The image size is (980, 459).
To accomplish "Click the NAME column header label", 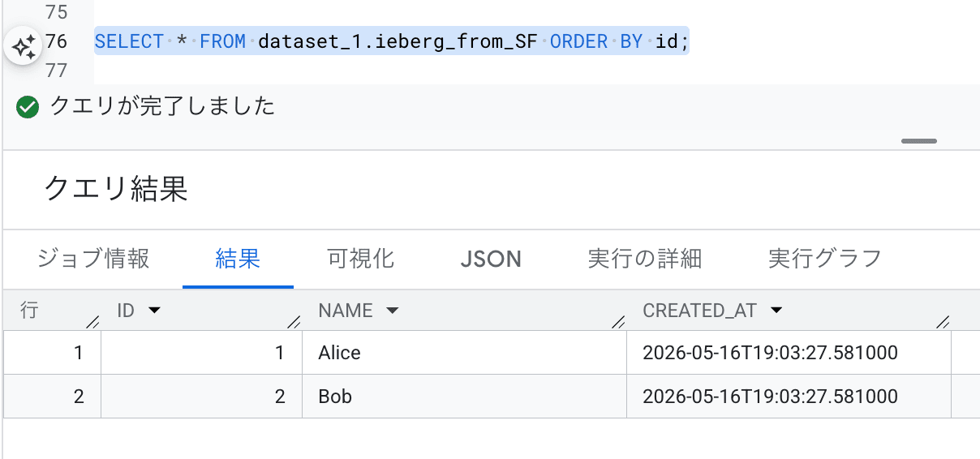I will (346, 311).
